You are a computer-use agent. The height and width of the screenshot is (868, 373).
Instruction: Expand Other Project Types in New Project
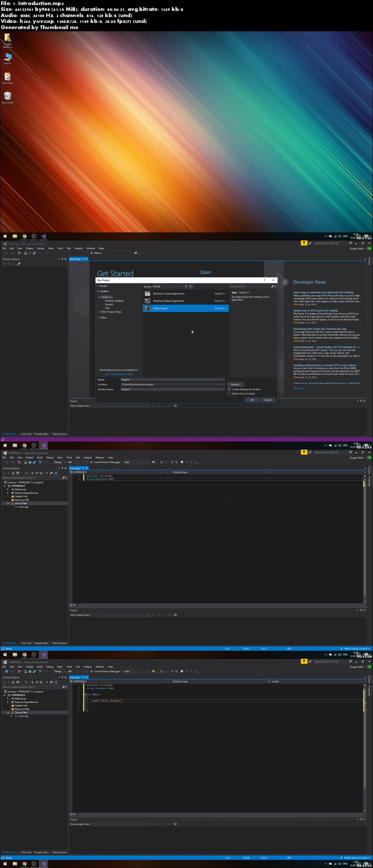(99, 312)
